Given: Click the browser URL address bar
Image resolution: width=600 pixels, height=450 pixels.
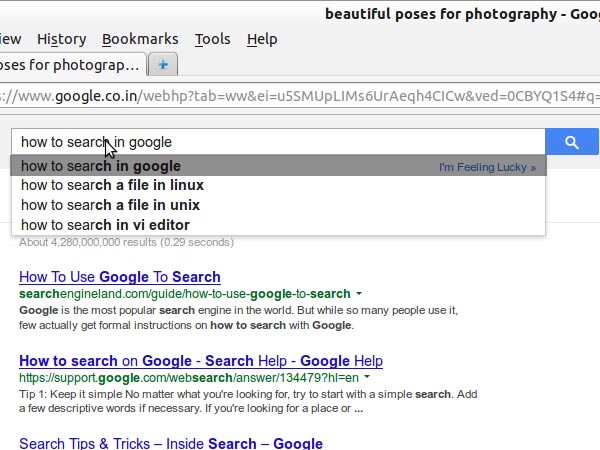Looking at the screenshot, I should 300,96.
